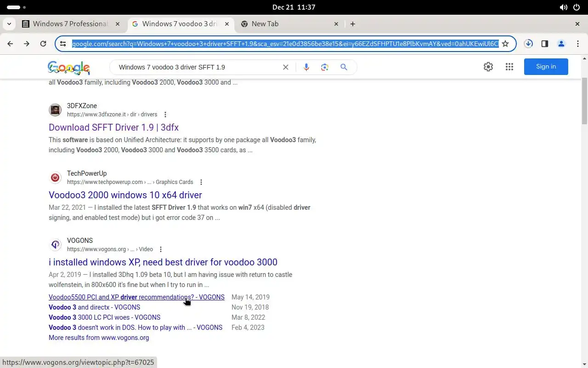This screenshot has height=368, width=588.
Task: Click the 3DFXZone site favicon
Action: tap(55, 110)
